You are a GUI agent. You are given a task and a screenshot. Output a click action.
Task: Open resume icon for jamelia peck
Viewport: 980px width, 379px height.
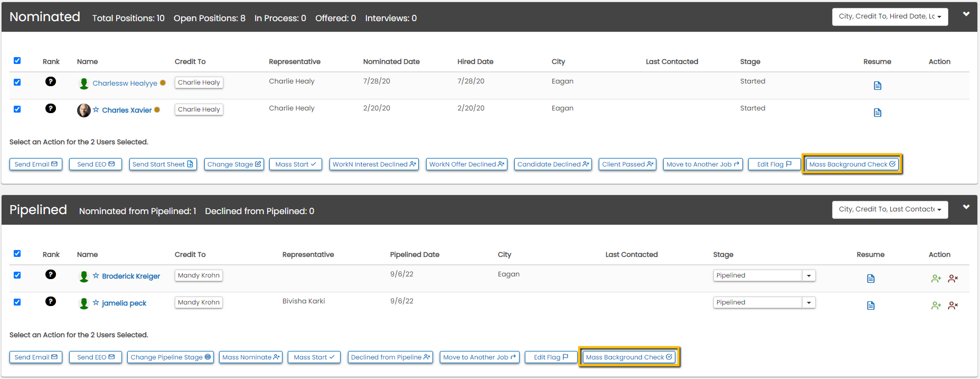point(871,306)
